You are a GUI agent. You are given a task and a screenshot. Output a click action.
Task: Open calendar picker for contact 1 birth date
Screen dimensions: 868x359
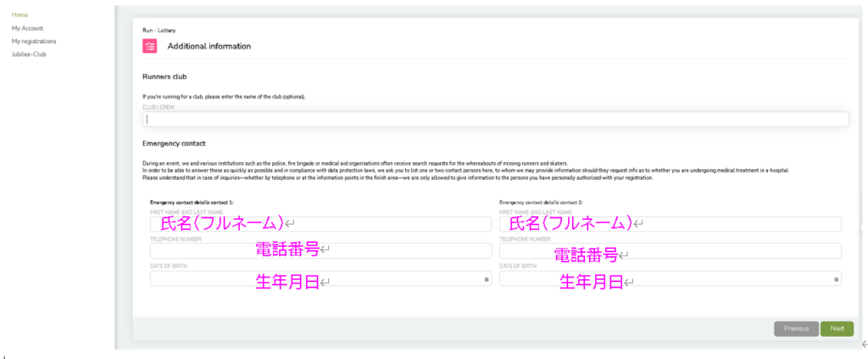(x=486, y=279)
